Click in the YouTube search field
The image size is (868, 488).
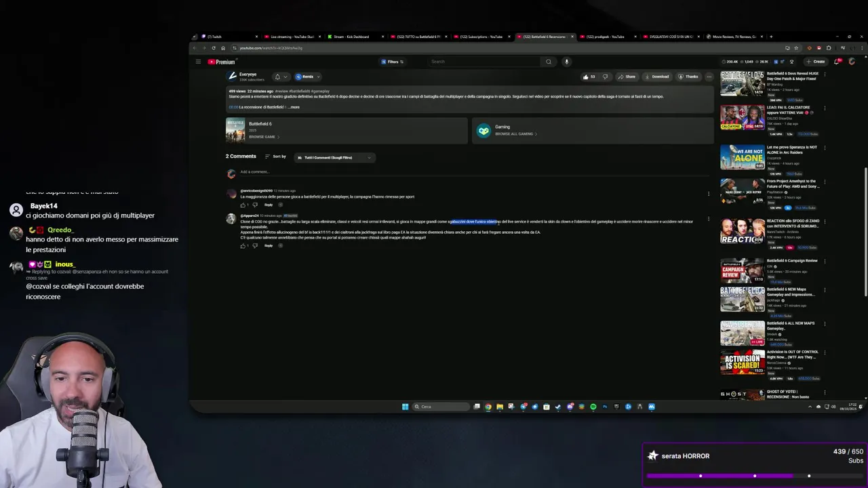pos(485,62)
